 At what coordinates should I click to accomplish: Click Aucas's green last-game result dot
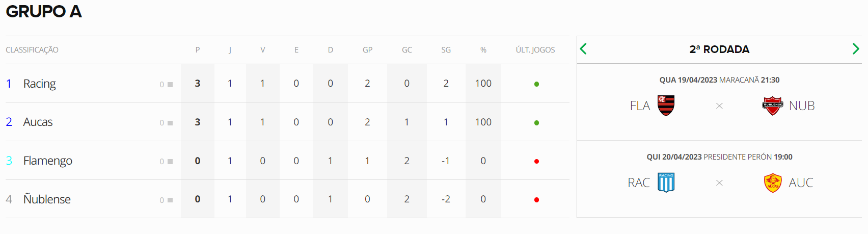tap(536, 123)
